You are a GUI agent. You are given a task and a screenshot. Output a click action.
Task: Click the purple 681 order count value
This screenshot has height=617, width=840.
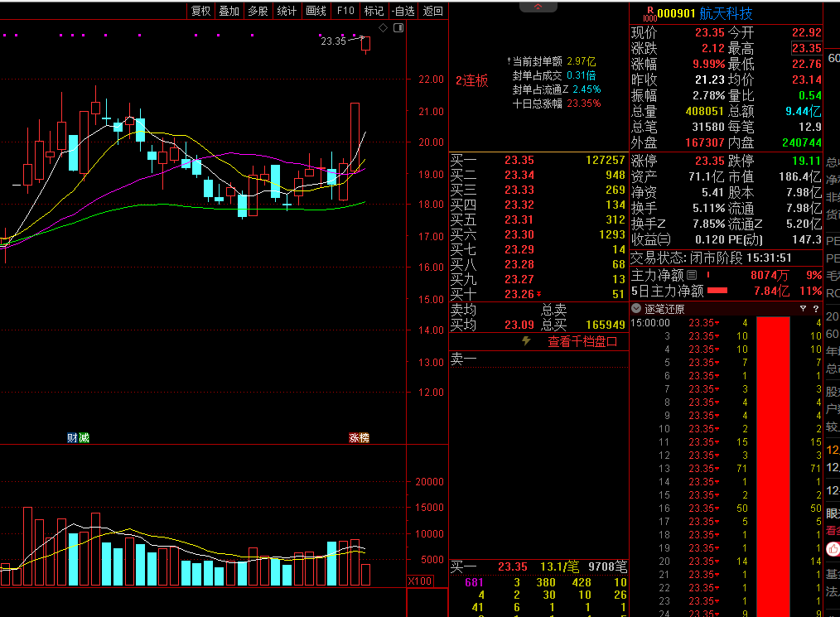[474, 582]
